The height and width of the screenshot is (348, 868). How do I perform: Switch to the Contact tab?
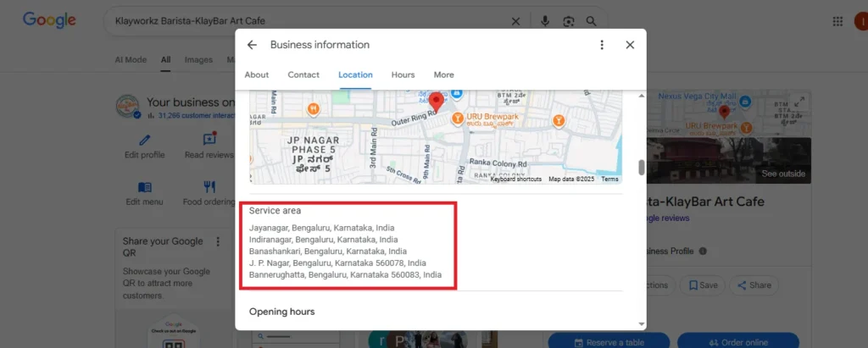click(303, 75)
